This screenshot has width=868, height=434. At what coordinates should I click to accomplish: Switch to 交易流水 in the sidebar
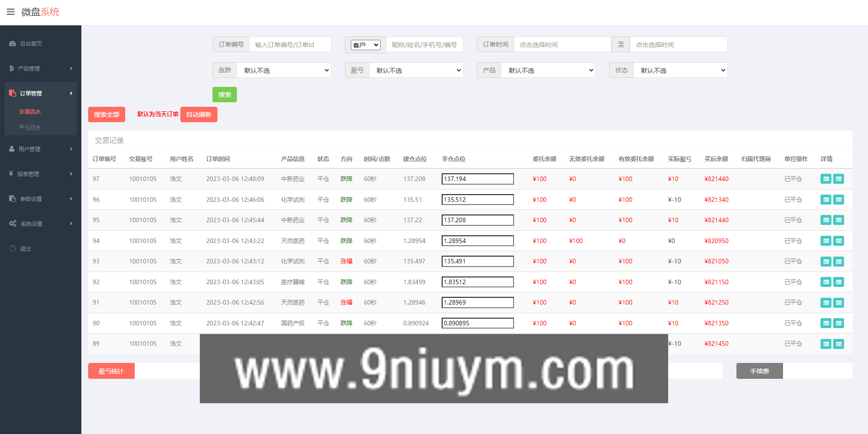(x=30, y=111)
